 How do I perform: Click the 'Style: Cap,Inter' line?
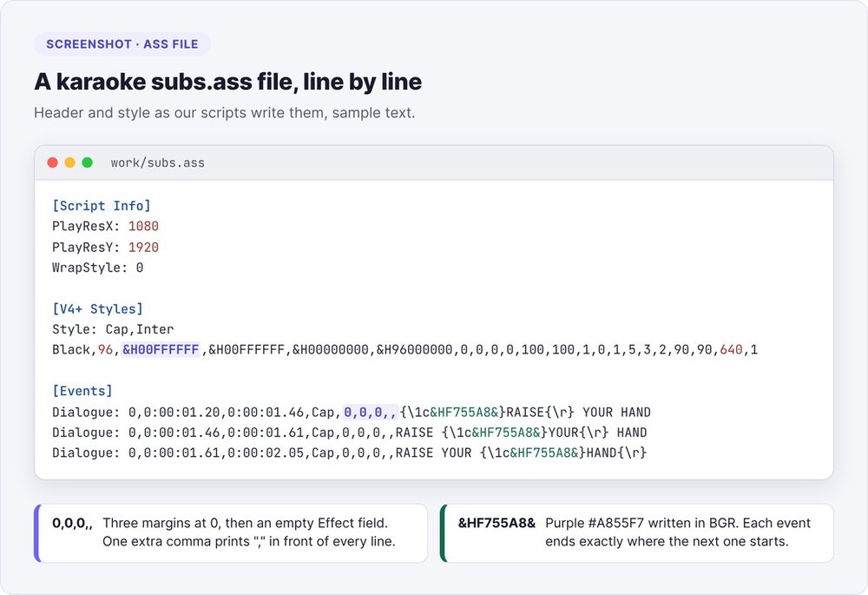pyautogui.click(x=113, y=329)
